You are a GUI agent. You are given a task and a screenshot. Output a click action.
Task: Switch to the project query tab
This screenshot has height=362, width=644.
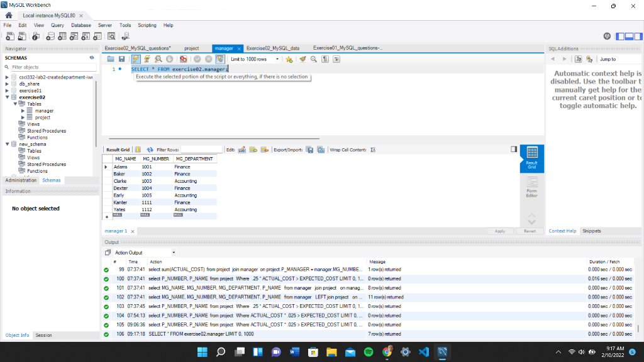[x=191, y=48]
